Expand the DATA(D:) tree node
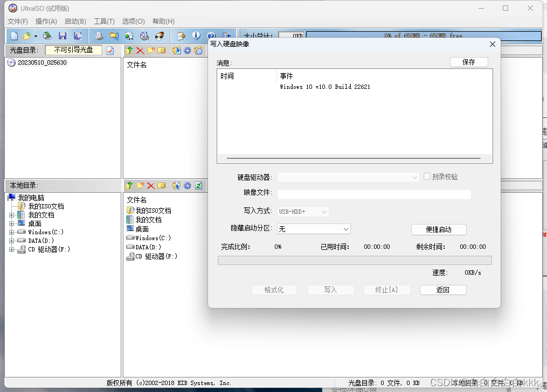Screen dimensions: 547x392 (11, 241)
